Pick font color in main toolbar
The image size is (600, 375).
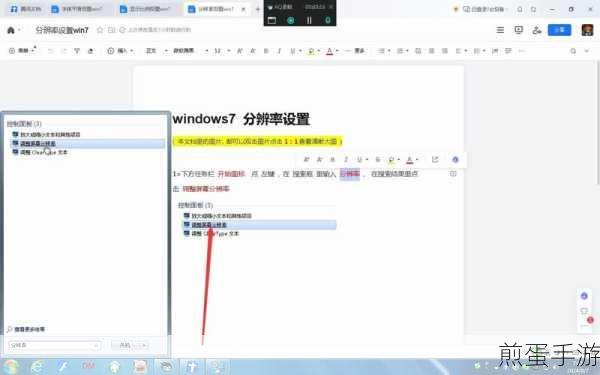[x=329, y=51]
